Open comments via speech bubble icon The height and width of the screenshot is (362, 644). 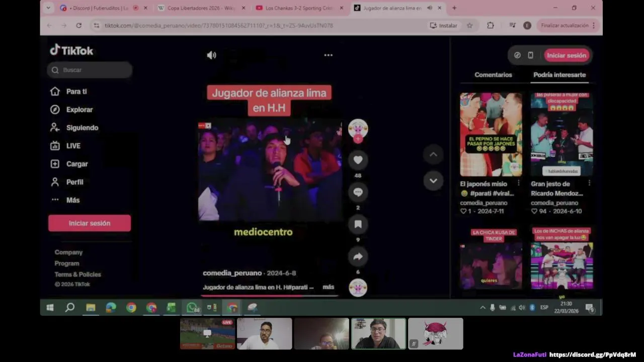pos(358,192)
